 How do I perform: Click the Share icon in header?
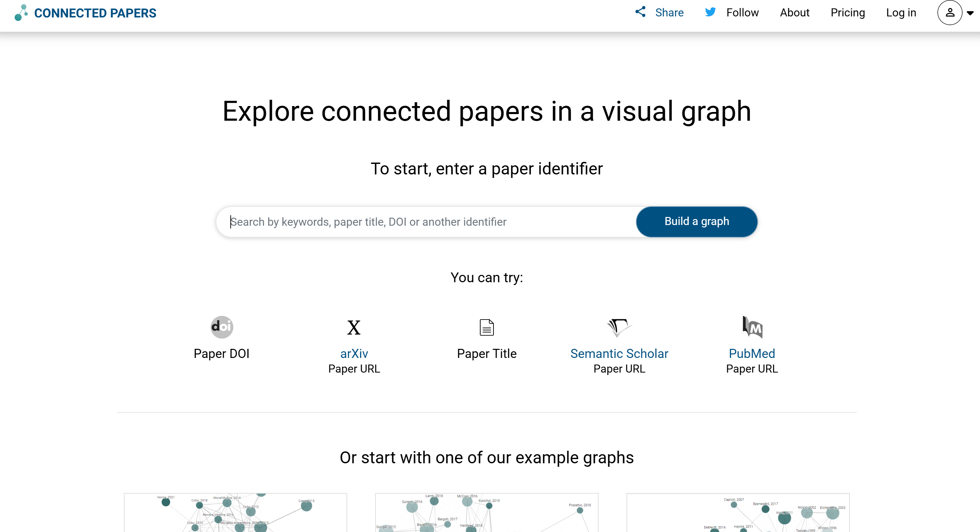(x=640, y=12)
